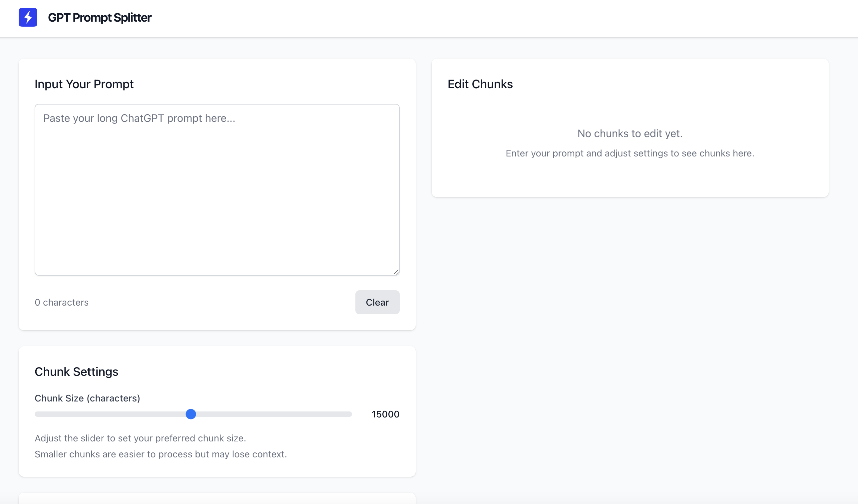Click the 'Chunk Size (characters)' label
This screenshot has width=858, height=504.
pyautogui.click(x=87, y=398)
